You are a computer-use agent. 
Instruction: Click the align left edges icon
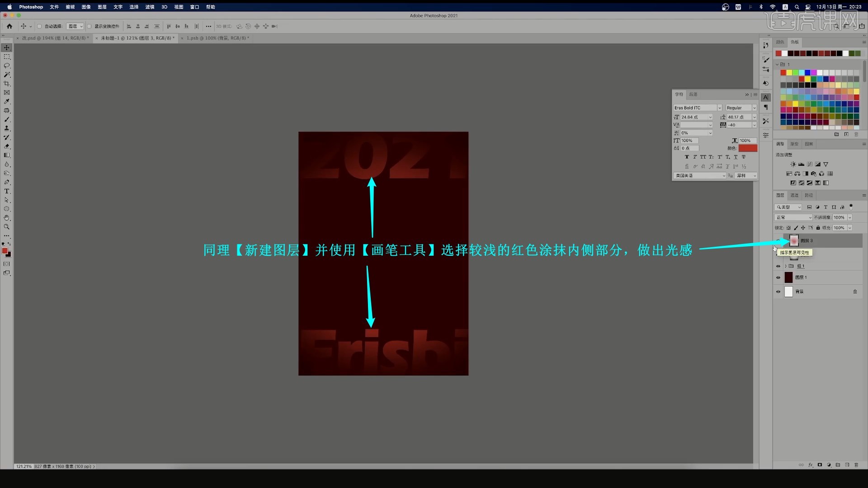[129, 26]
